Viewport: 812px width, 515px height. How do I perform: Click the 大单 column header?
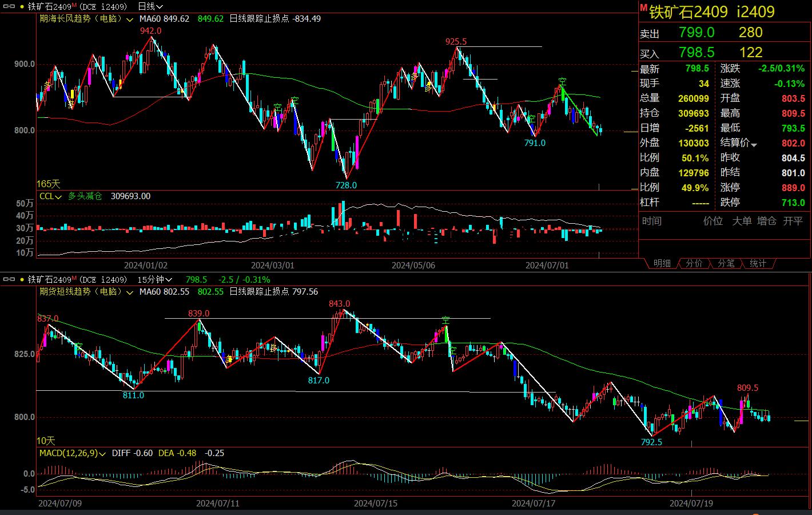coord(742,221)
